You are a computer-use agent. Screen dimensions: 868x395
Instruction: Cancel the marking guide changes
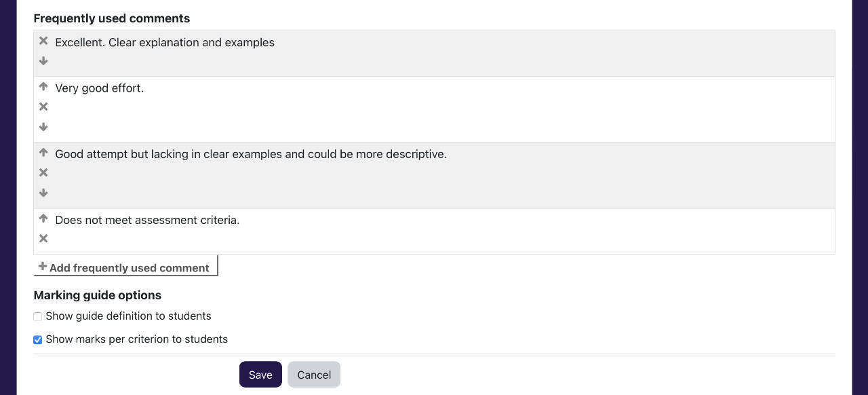(x=313, y=374)
